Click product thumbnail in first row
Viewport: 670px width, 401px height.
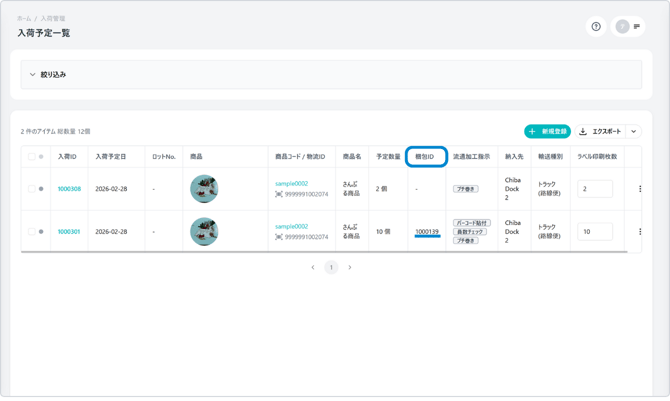click(204, 189)
